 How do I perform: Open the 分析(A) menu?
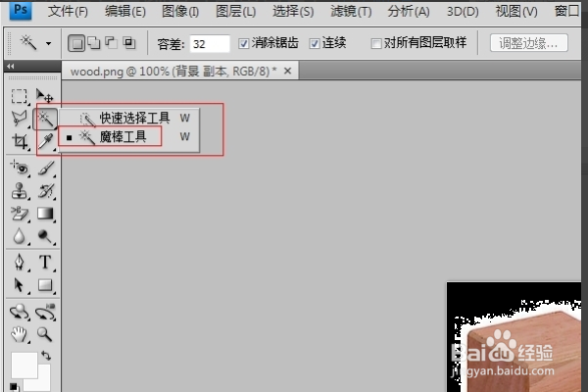pos(409,12)
